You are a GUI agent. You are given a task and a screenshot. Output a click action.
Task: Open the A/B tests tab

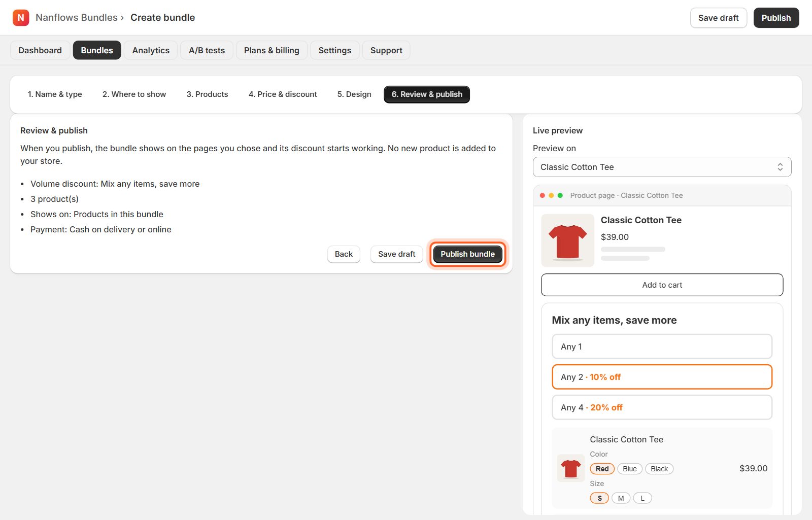tap(207, 50)
